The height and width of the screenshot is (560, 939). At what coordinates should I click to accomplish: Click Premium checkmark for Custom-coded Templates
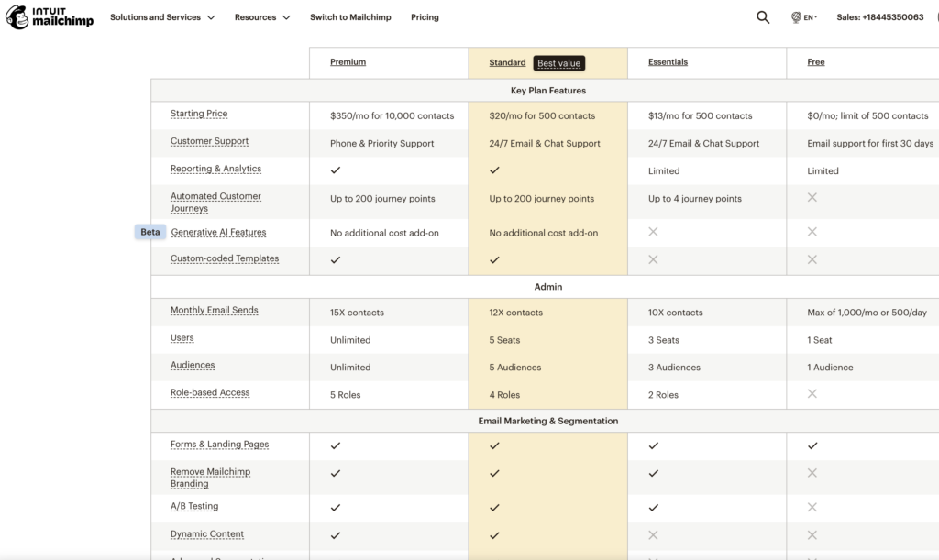click(336, 259)
